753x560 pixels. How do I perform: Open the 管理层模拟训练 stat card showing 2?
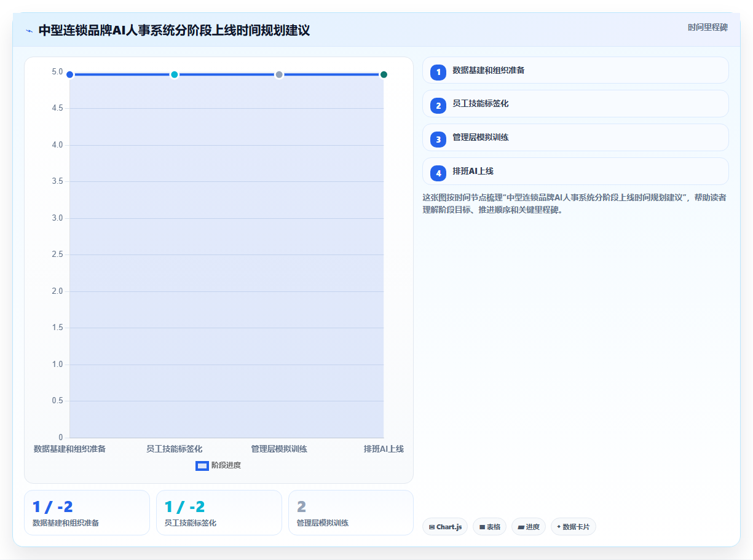[351, 513]
